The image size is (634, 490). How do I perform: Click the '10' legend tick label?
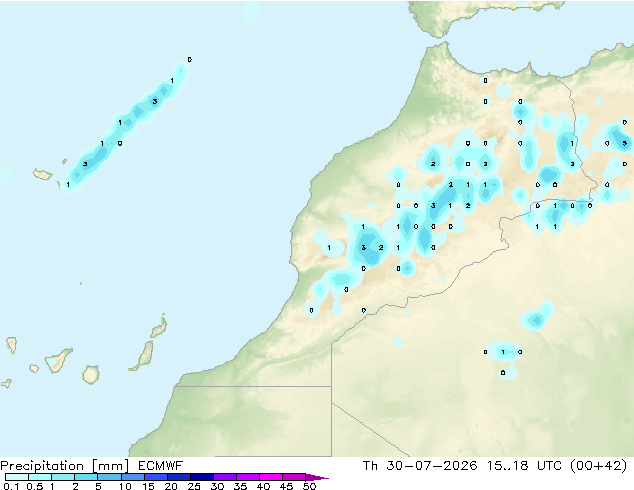click(125, 486)
